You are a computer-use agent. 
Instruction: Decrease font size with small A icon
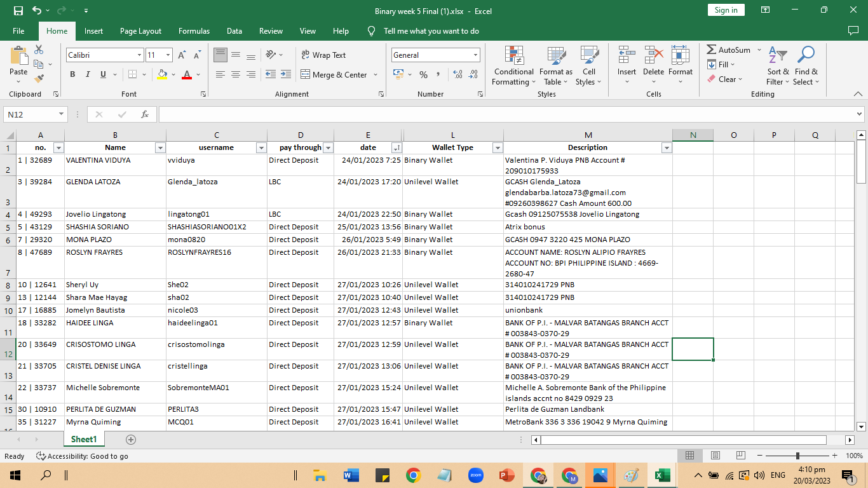click(x=197, y=55)
